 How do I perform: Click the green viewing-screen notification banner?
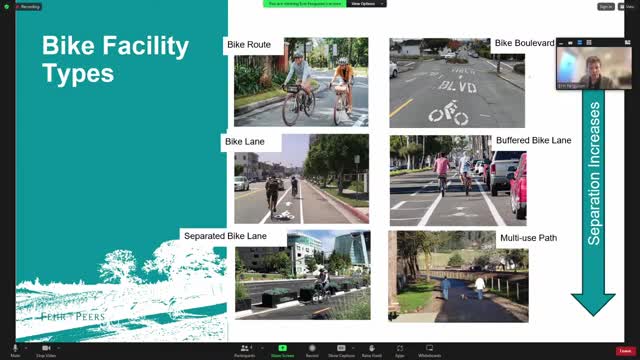304,4
